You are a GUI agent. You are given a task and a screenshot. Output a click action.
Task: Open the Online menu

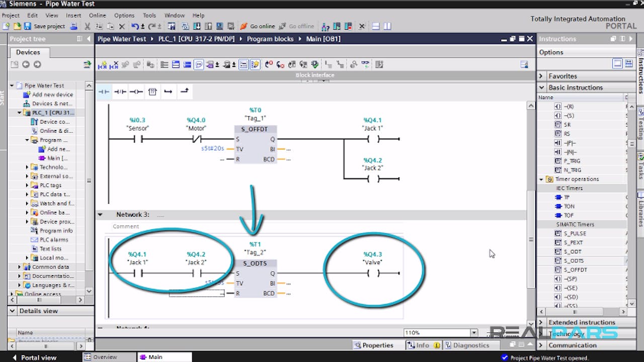pos(98,16)
